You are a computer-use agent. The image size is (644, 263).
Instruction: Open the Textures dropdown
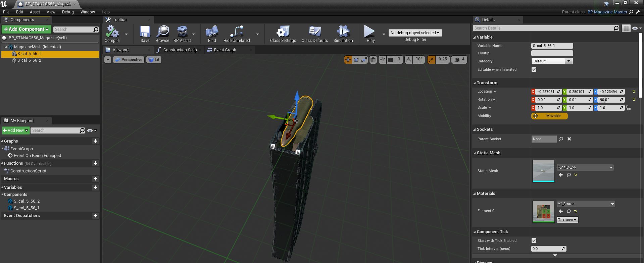coord(567,220)
